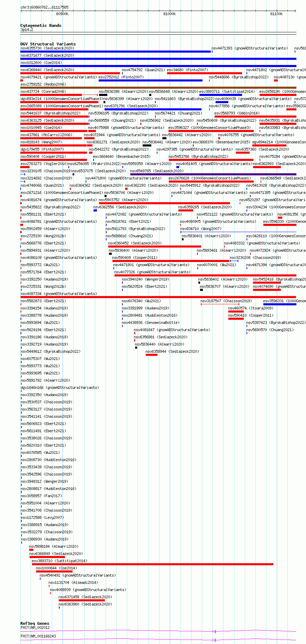Click the nsv4087334 gnomAD long red bar
The width and height of the screenshot is (306, 644).
pyautogui.click(x=158, y=297)
